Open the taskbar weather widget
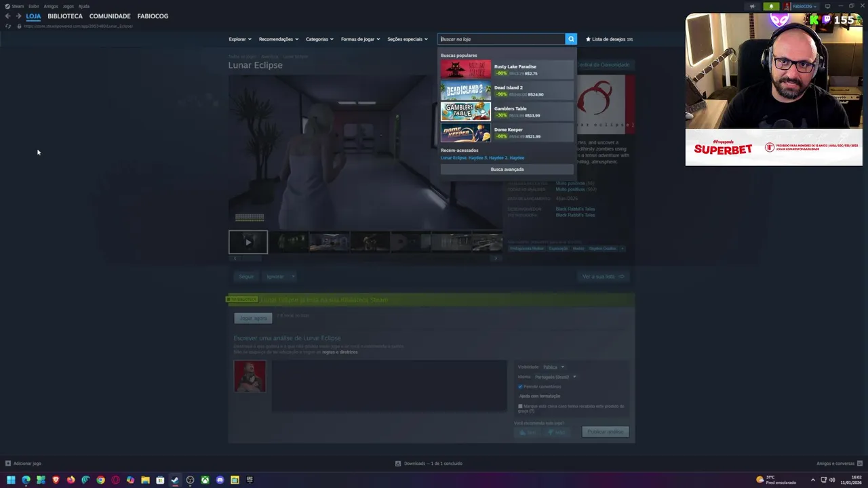 (x=776, y=480)
